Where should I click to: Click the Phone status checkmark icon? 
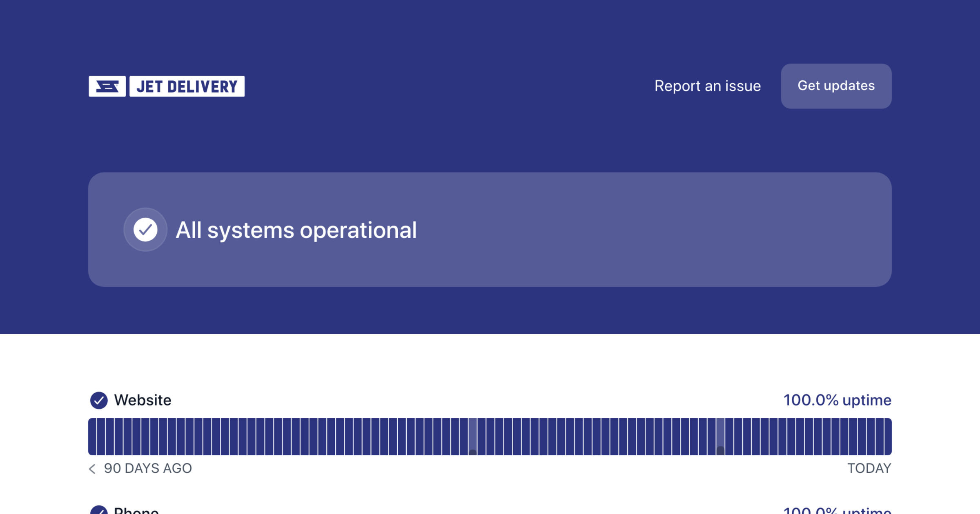tap(99, 511)
